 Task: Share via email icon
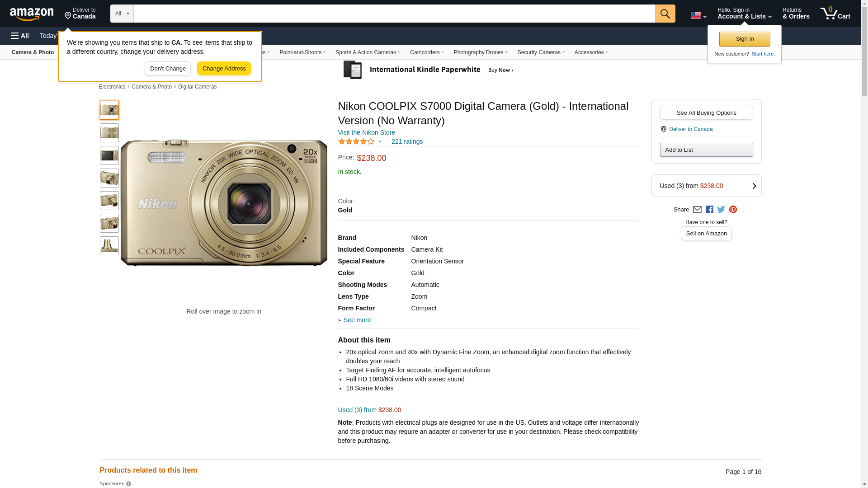(697, 210)
